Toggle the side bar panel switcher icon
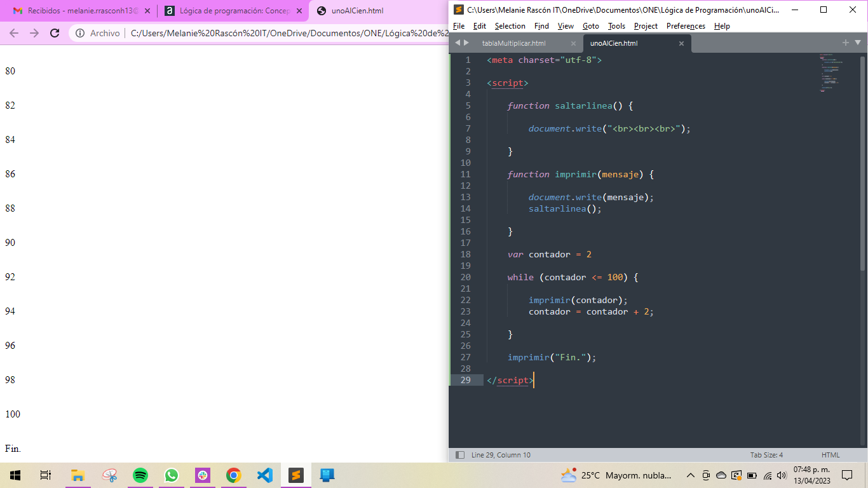868x488 pixels. (x=459, y=455)
